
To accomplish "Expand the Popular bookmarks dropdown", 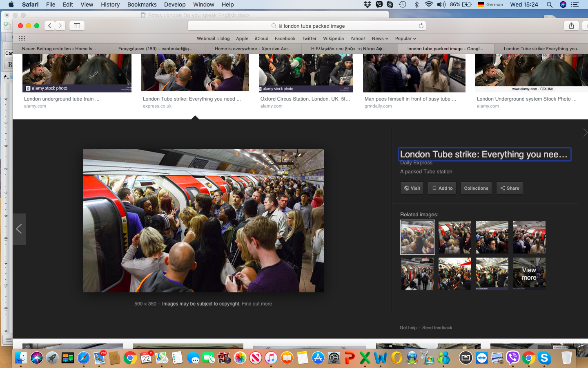I will click(405, 38).
